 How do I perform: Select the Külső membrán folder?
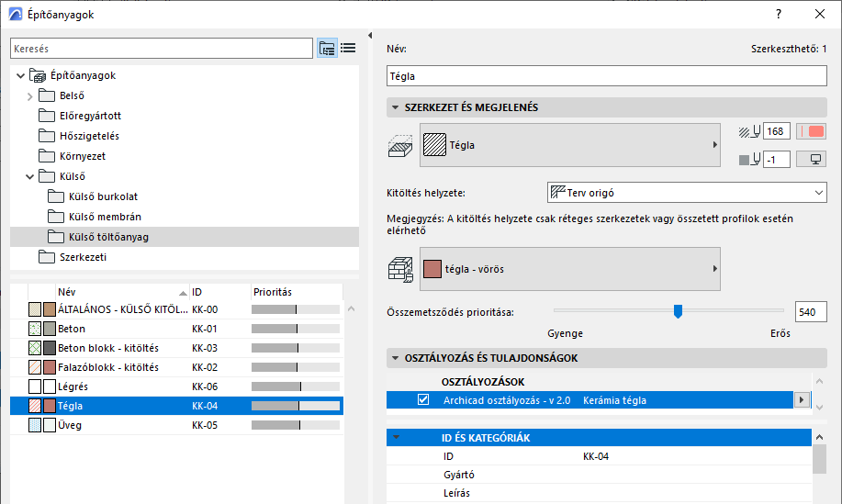105,217
